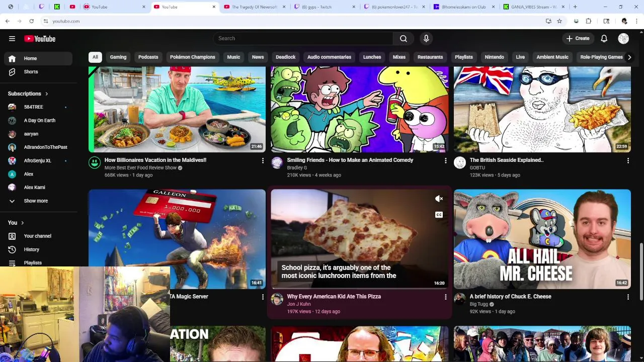The width and height of the screenshot is (644, 362).
Task: Play All Hail Mr. Cheese thumbnail
Action: pos(542,239)
